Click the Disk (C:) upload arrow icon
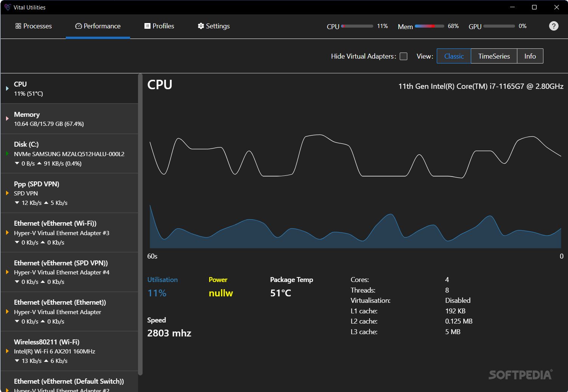 39,163
